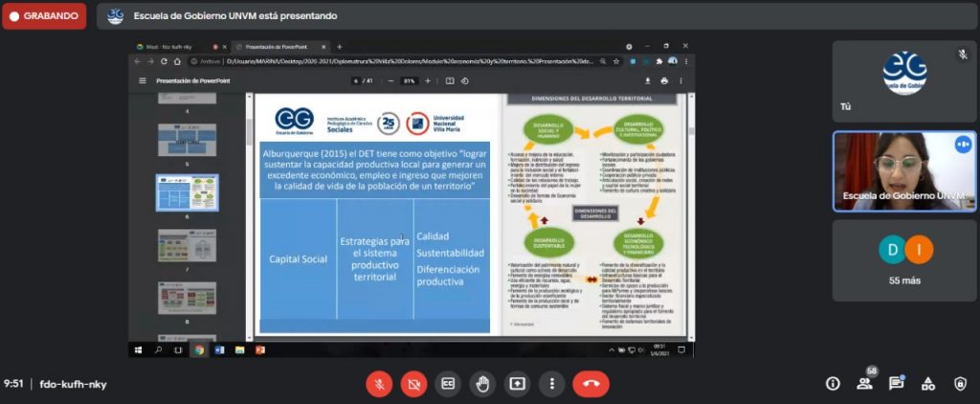Expand the '55 más' participants tile
980x404 pixels.
point(904,260)
